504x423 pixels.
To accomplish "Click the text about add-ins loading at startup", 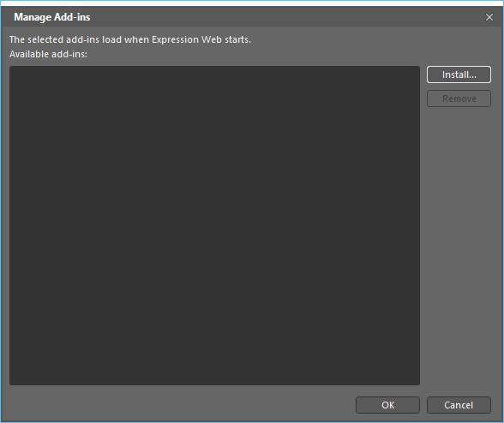I will 130,39.
